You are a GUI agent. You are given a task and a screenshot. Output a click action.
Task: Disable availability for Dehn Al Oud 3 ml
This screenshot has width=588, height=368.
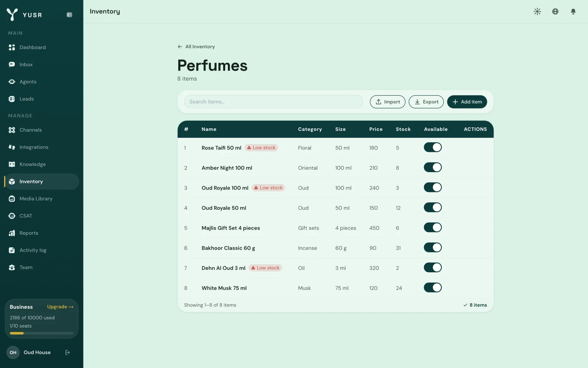tap(433, 268)
